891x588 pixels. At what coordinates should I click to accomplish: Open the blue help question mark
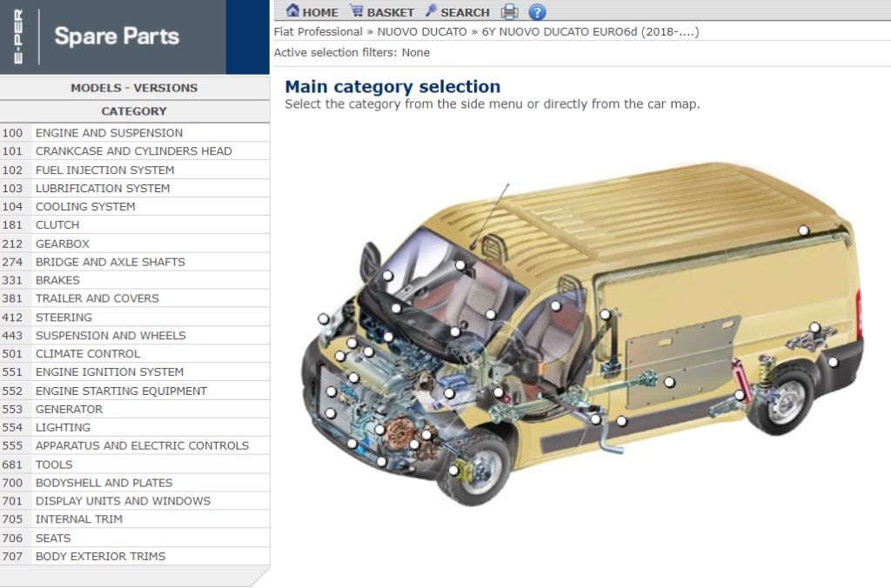coord(537,12)
